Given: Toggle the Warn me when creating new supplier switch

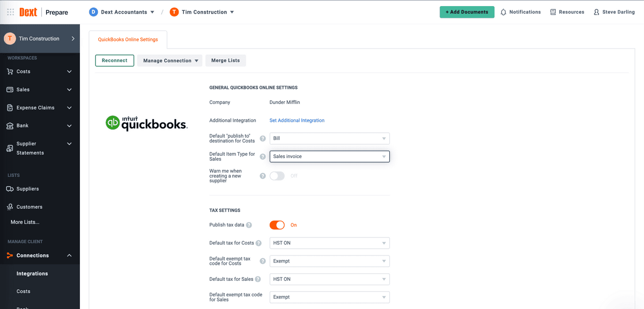Looking at the screenshot, I should [277, 176].
